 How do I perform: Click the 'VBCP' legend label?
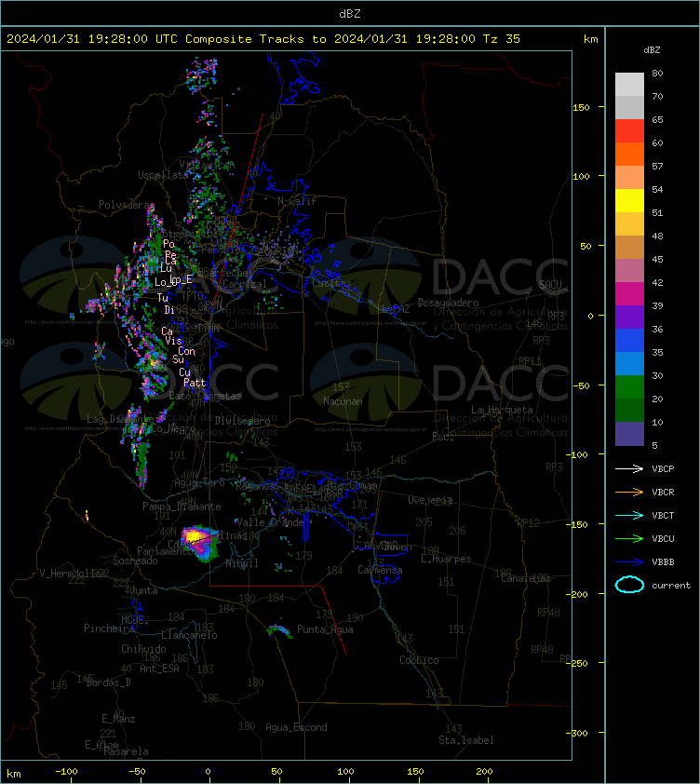point(663,468)
